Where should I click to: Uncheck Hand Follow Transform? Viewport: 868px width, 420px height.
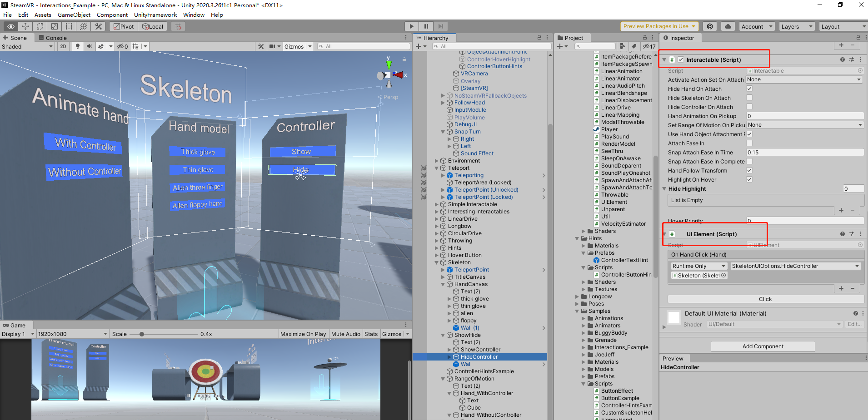[749, 170]
